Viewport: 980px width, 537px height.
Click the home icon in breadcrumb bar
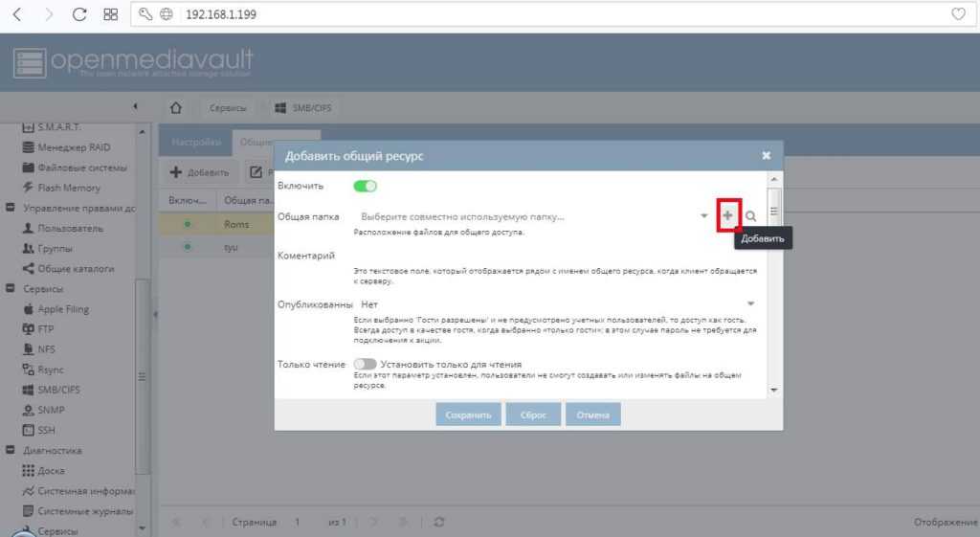point(176,108)
